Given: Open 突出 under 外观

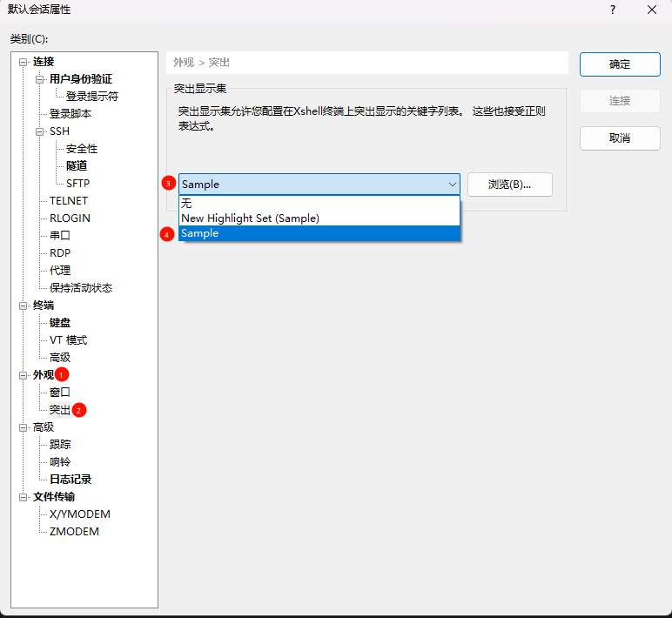Looking at the screenshot, I should click(x=59, y=410).
